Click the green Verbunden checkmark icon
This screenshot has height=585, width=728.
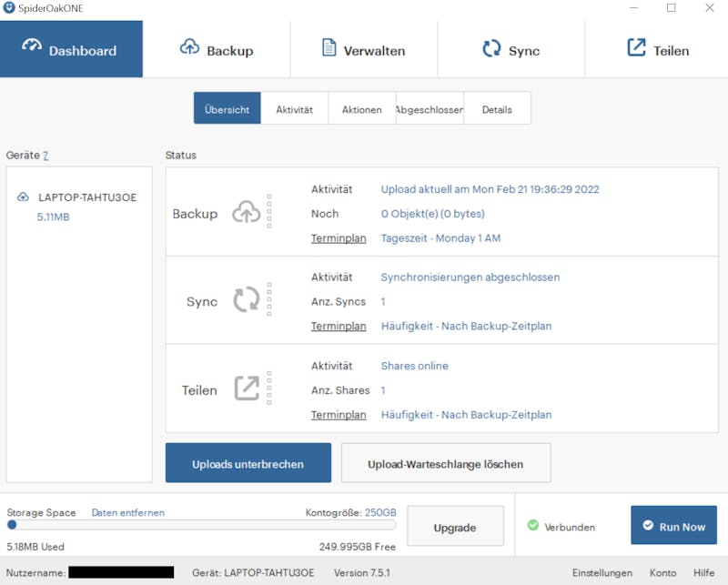(533, 525)
